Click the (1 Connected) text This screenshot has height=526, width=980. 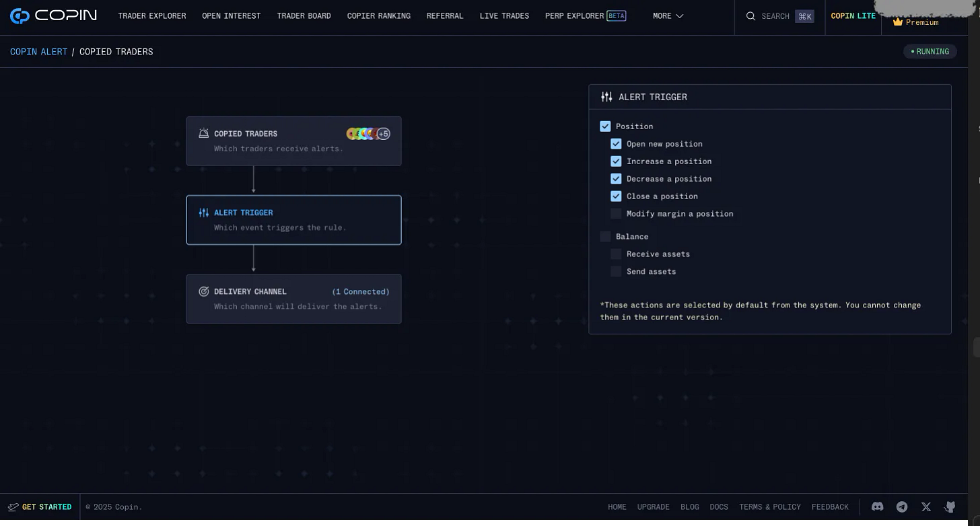point(361,292)
